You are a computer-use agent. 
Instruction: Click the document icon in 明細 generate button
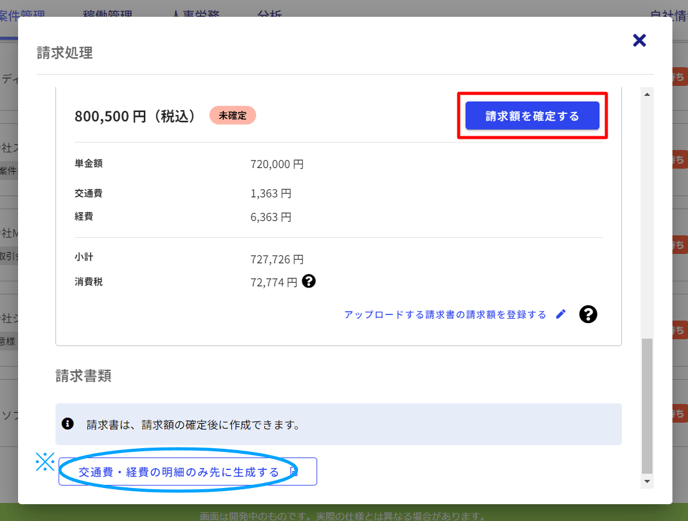(x=293, y=471)
